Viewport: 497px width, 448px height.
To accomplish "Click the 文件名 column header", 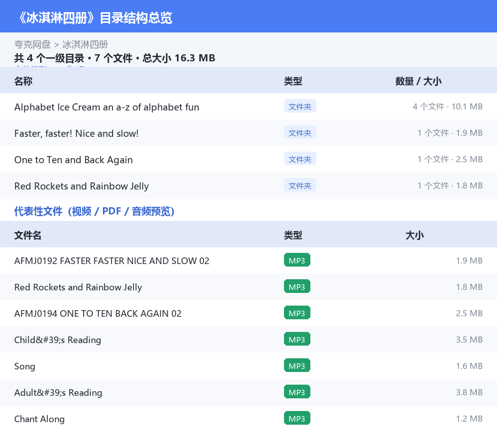I will (x=27, y=235).
